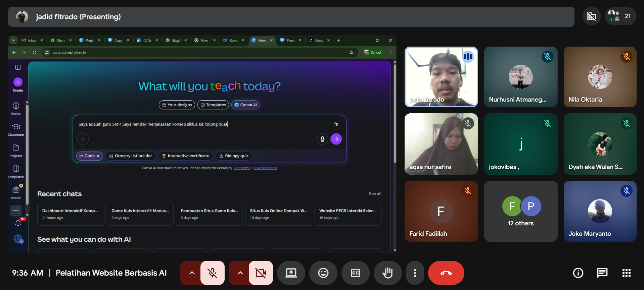This screenshot has width=644, height=290.
Task: Open Classroom in Canva sidebar
Action: (16, 129)
